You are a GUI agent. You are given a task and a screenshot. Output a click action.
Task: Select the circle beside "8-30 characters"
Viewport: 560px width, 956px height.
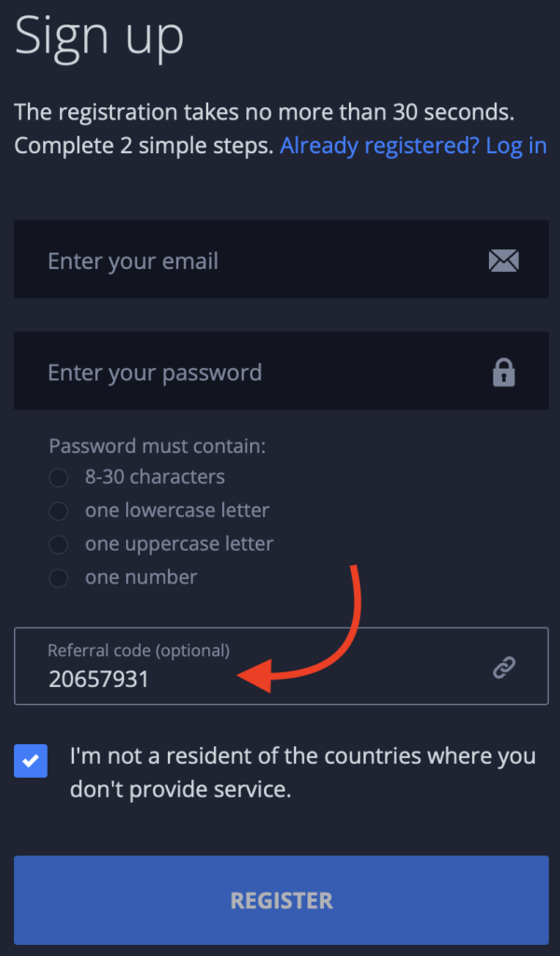[59, 477]
